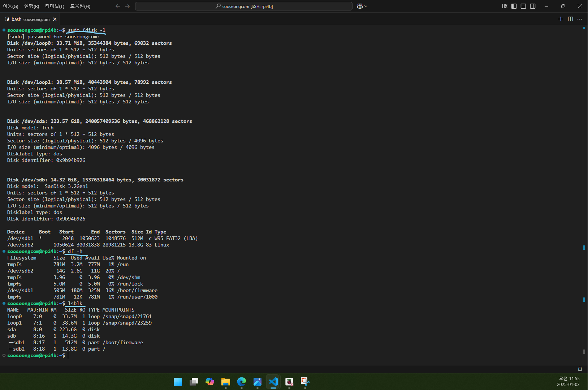Screen dimensions: 588x390
Task: Click the lsblk command text
Action: click(x=75, y=303)
